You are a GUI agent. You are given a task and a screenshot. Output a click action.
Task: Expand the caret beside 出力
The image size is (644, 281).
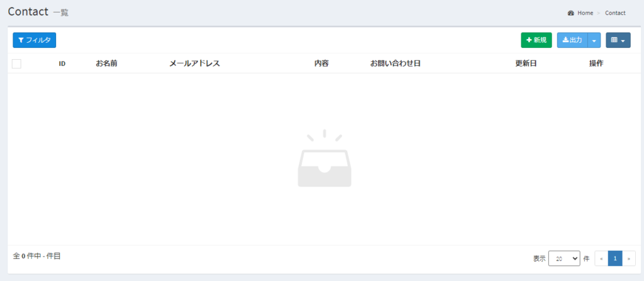[x=594, y=40]
